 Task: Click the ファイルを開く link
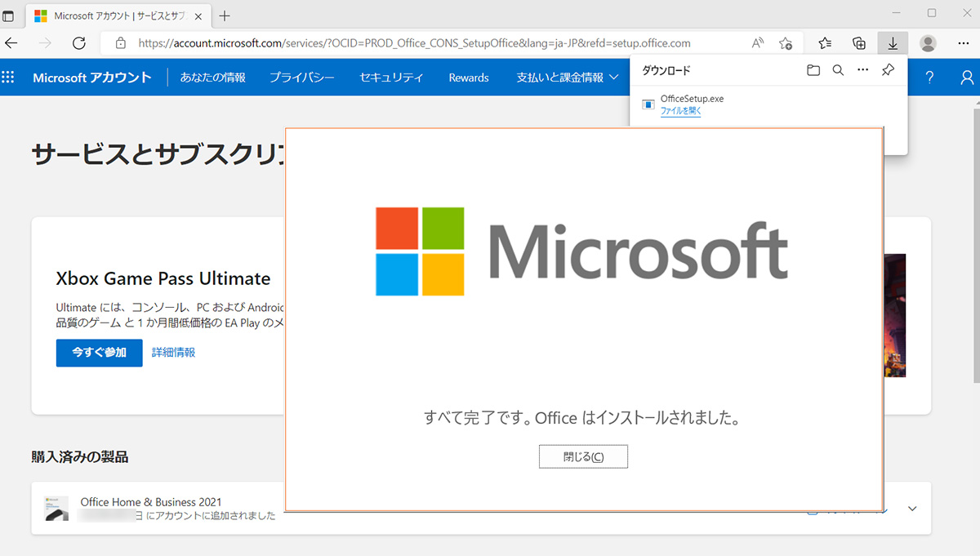(x=680, y=111)
